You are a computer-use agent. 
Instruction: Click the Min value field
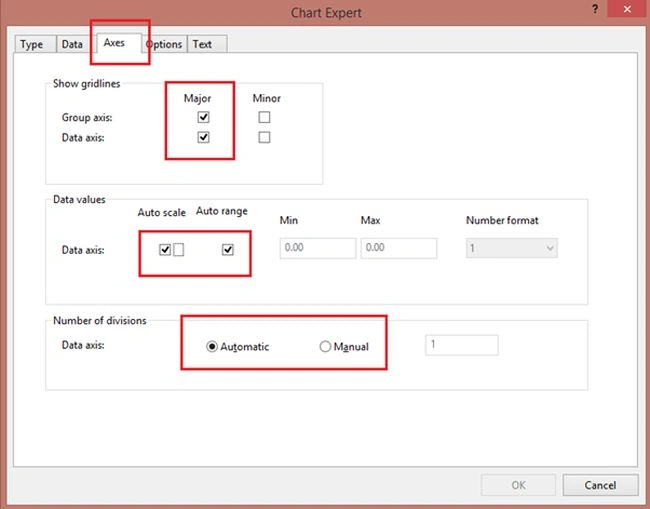tap(318, 248)
